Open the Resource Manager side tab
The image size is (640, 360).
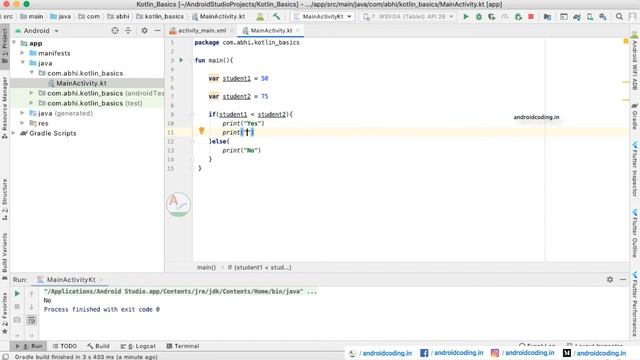pyautogui.click(x=4, y=108)
